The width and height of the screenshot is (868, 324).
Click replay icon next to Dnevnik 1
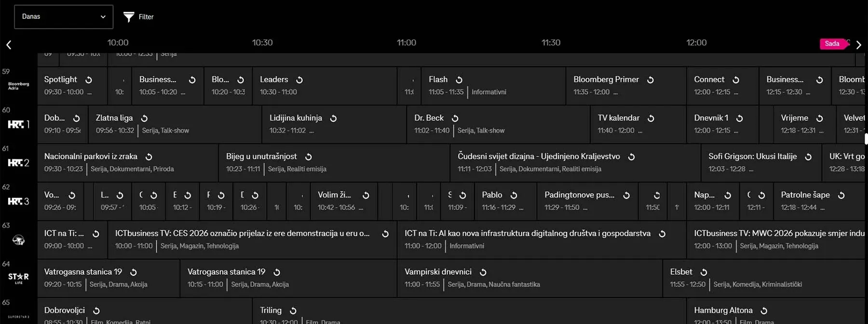(740, 118)
